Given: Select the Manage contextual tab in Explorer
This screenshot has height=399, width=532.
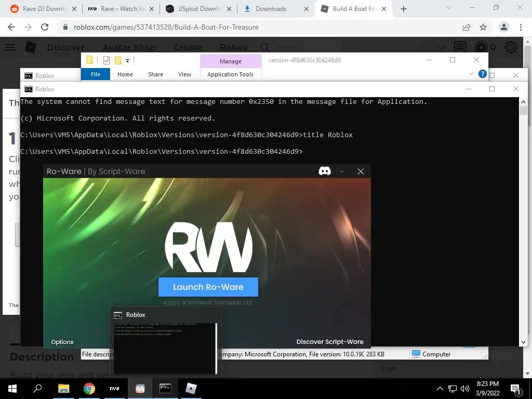Looking at the screenshot, I should pos(231,61).
